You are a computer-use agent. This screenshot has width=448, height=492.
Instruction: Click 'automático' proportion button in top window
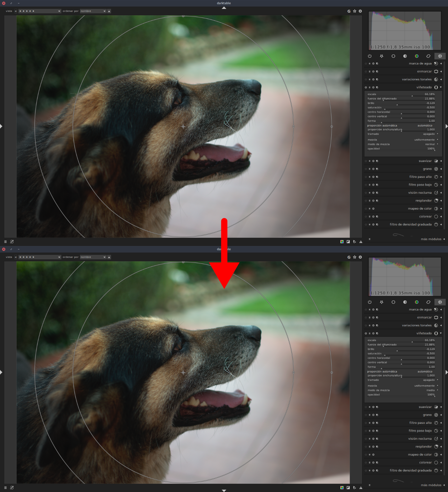click(425, 125)
